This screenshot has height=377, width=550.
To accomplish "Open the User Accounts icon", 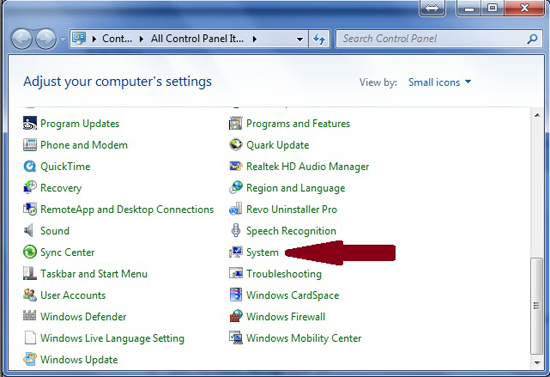I will click(x=30, y=295).
